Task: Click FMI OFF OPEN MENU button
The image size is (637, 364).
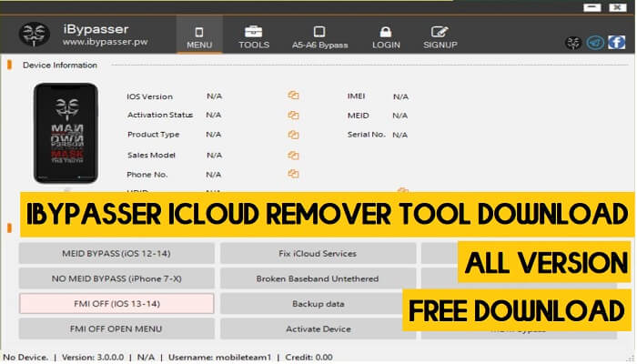Action: [x=116, y=329]
